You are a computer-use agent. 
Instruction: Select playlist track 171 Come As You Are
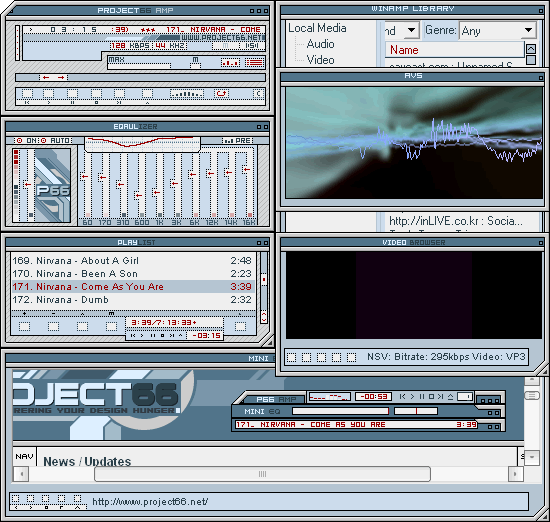pos(132,287)
